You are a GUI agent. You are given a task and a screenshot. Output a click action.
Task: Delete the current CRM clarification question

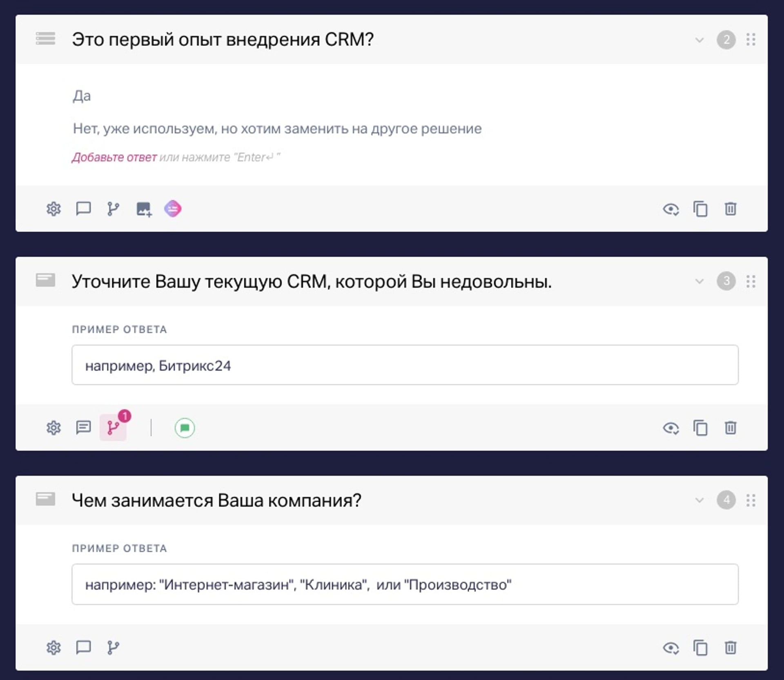tap(731, 428)
